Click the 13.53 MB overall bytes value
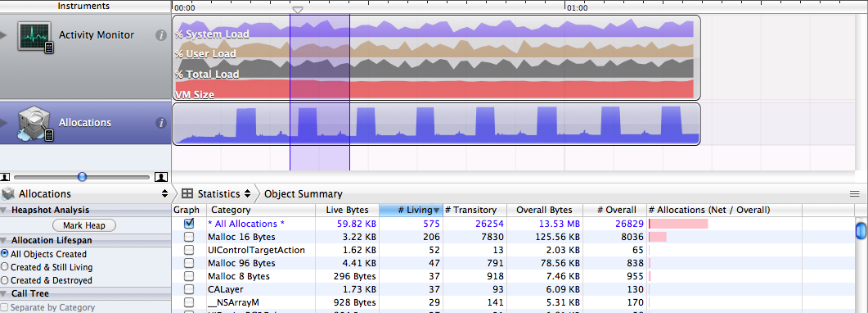868x313 pixels. (x=558, y=224)
